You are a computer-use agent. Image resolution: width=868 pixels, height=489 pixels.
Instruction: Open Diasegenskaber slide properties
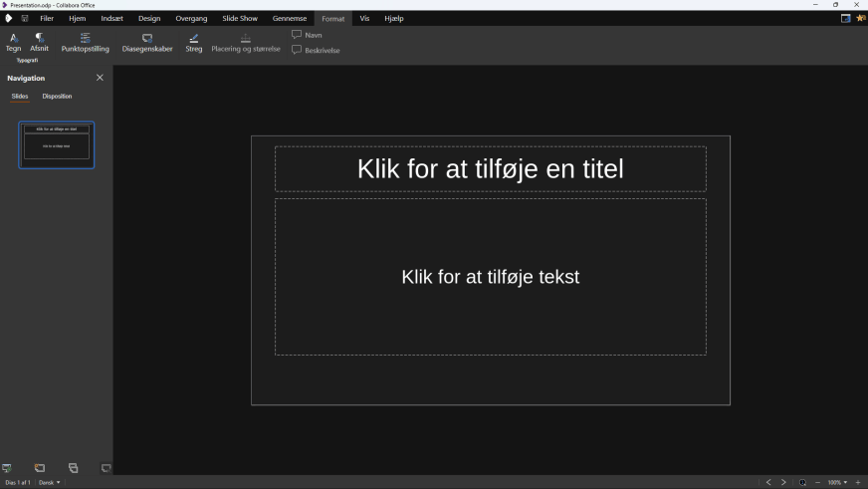(147, 42)
